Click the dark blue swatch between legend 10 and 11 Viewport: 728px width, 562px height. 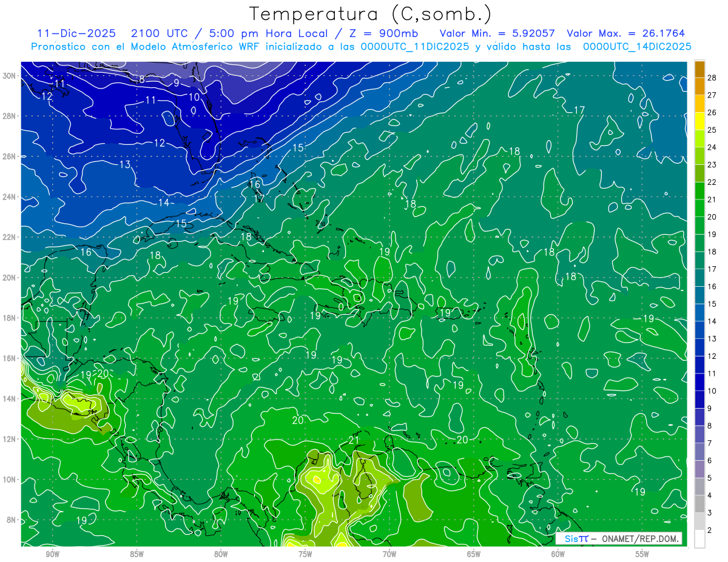coord(699,382)
